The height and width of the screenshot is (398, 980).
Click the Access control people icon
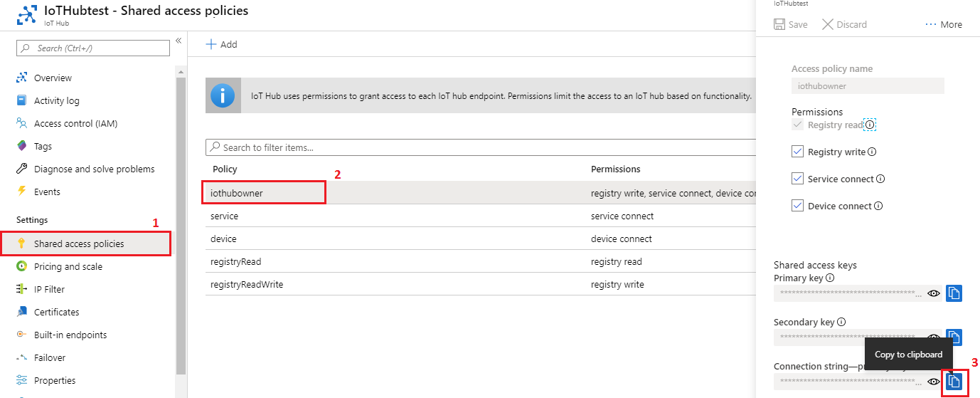(21, 123)
